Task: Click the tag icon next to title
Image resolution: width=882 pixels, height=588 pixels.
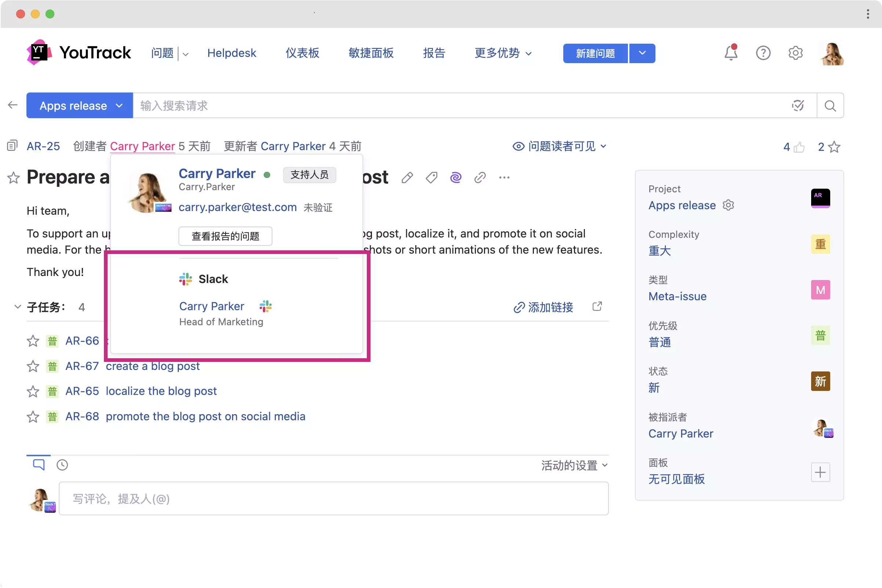Action: [431, 177]
